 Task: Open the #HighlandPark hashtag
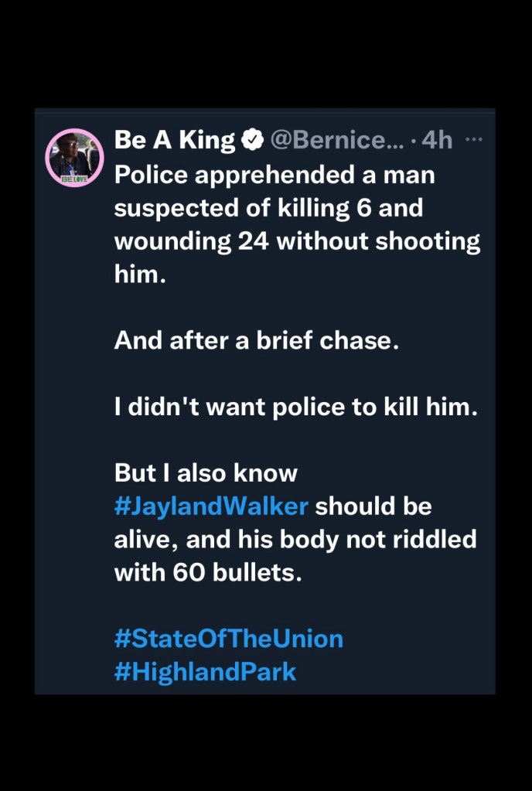click(205, 671)
